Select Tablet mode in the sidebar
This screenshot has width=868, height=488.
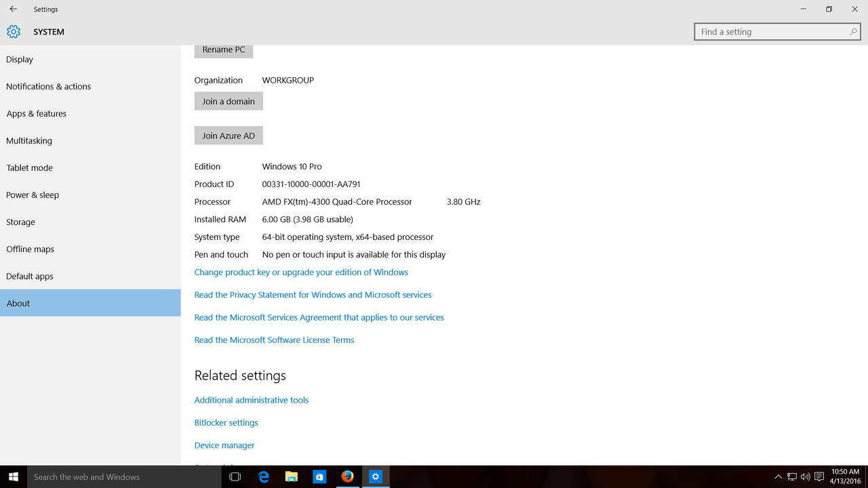coord(90,167)
